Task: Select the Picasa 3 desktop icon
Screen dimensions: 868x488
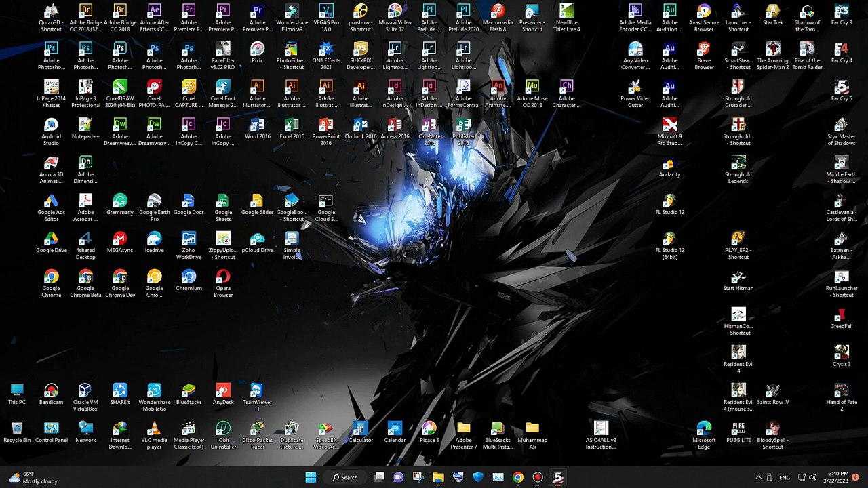Action: coord(429,432)
